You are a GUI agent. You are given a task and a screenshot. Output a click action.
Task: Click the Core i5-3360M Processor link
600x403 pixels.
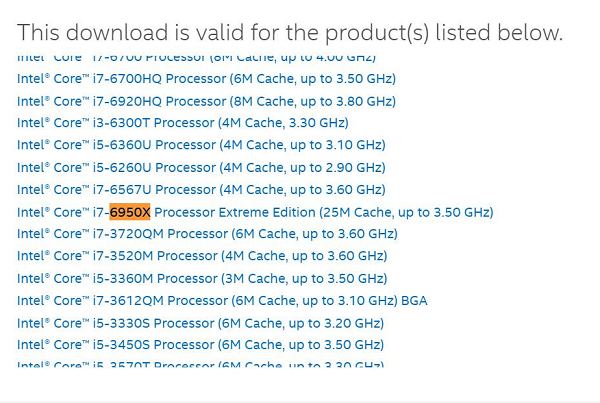[x=202, y=279]
